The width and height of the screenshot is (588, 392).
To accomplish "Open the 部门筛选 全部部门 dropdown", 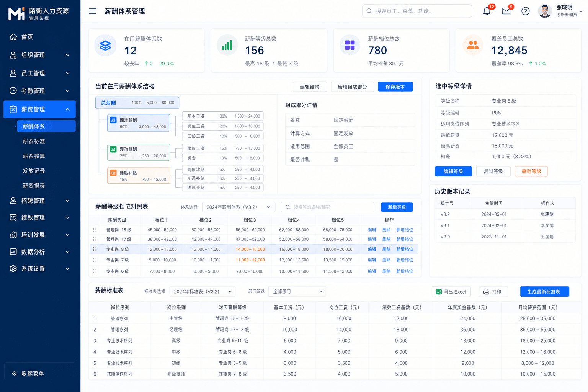I will click(297, 291).
